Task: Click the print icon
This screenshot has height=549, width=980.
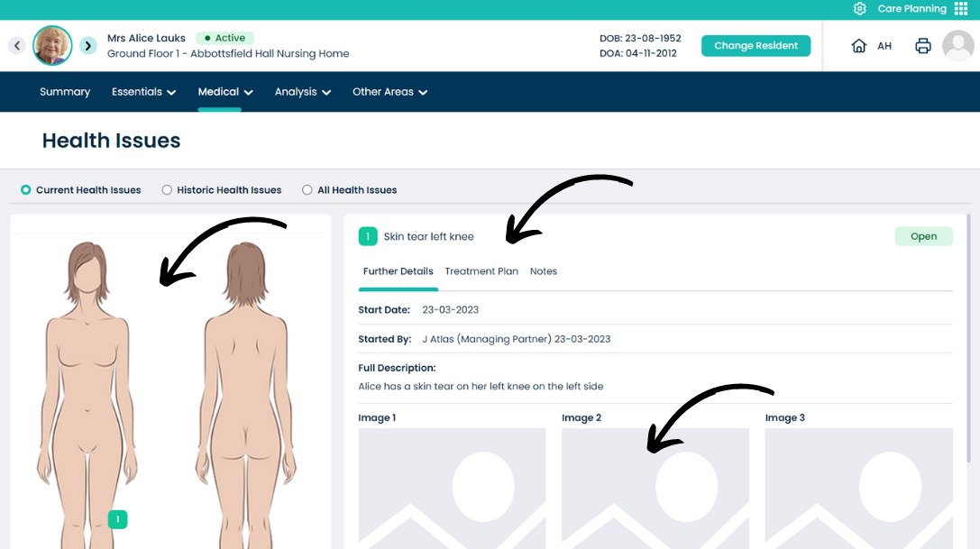Action: coord(923,46)
